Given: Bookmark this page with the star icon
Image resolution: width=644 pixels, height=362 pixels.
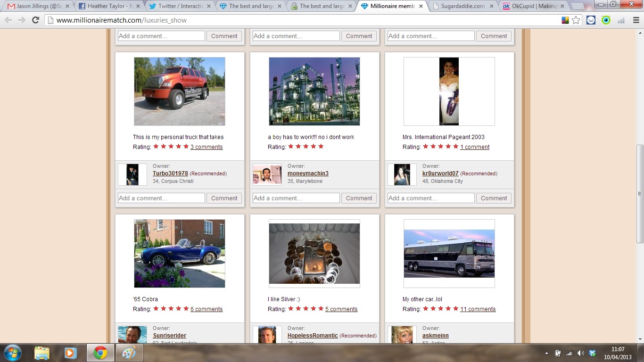Looking at the screenshot, I should (576, 20).
